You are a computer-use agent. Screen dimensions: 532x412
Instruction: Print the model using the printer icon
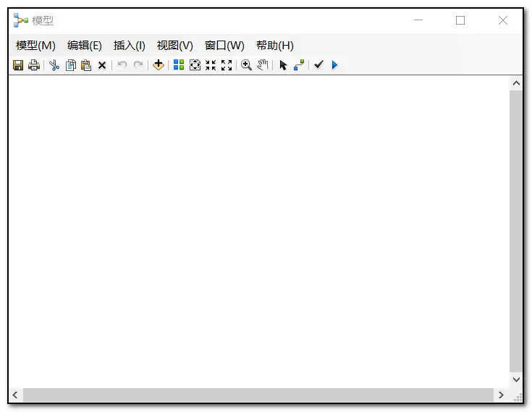tap(34, 65)
